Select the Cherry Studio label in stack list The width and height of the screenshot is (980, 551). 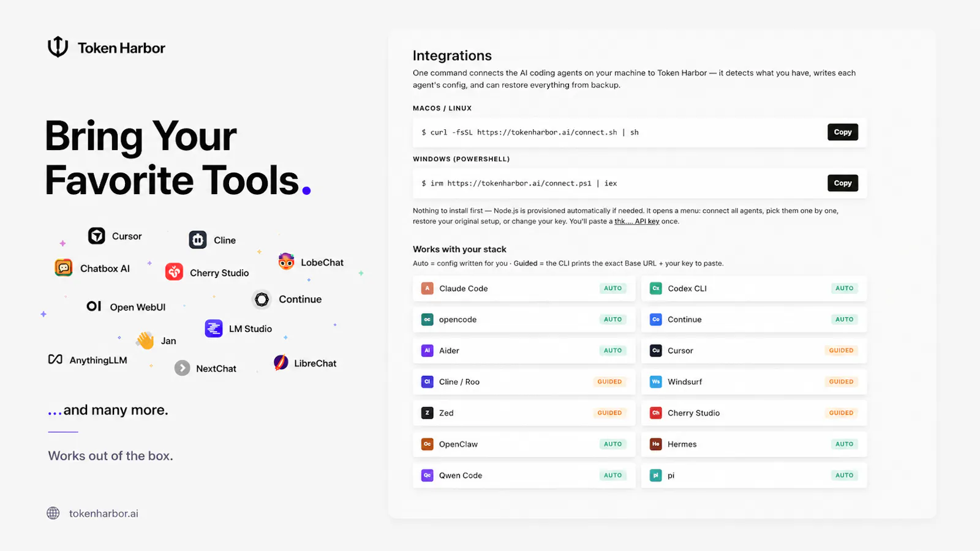[693, 413]
